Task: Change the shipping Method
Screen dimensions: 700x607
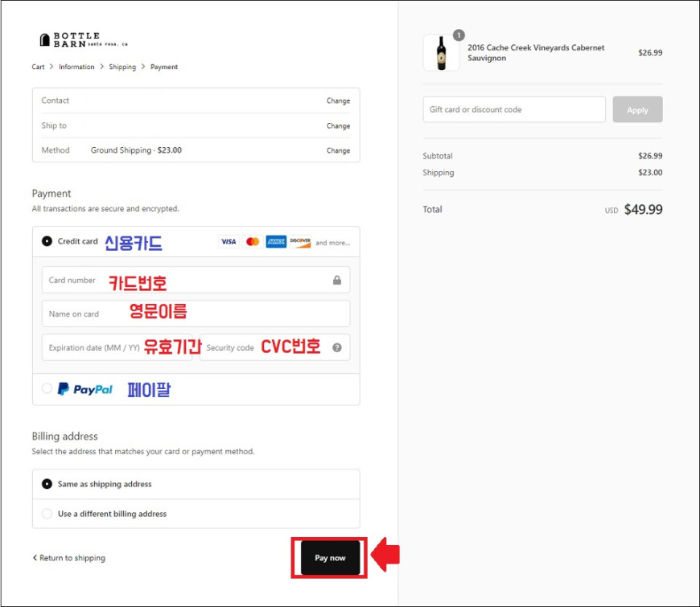Action: pos(338,151)
